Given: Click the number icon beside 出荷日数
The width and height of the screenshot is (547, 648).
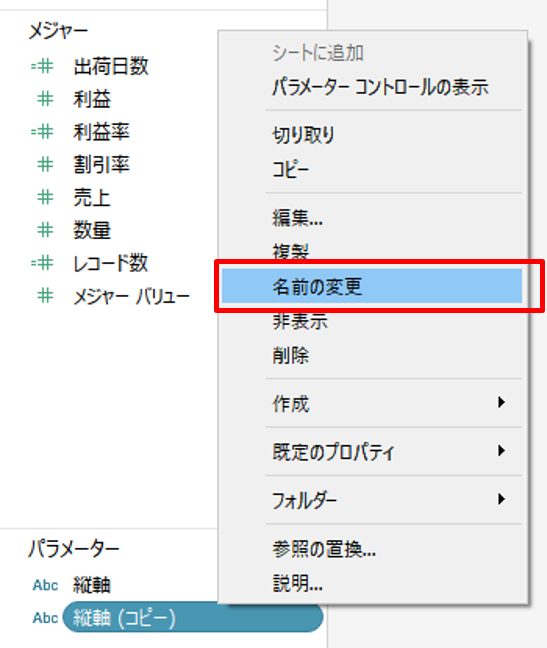Looking at the screenshot, I should (42, 66).
